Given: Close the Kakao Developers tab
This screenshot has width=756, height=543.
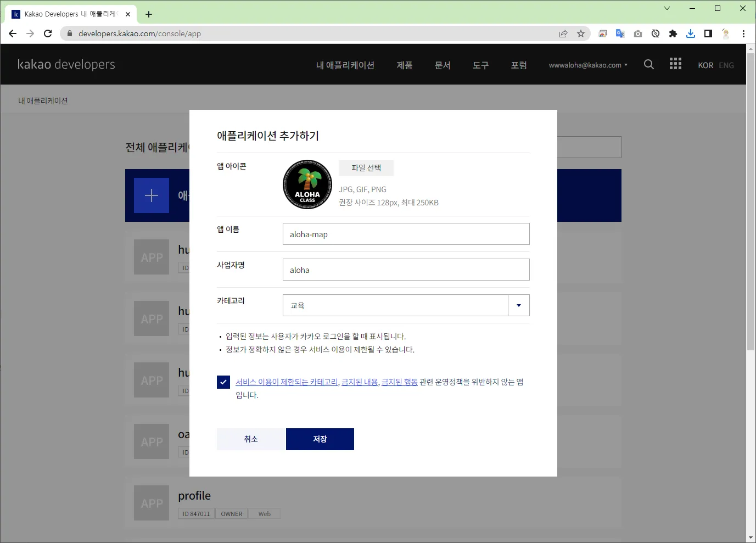Looking at the screenshot, I should coord(128,14).
